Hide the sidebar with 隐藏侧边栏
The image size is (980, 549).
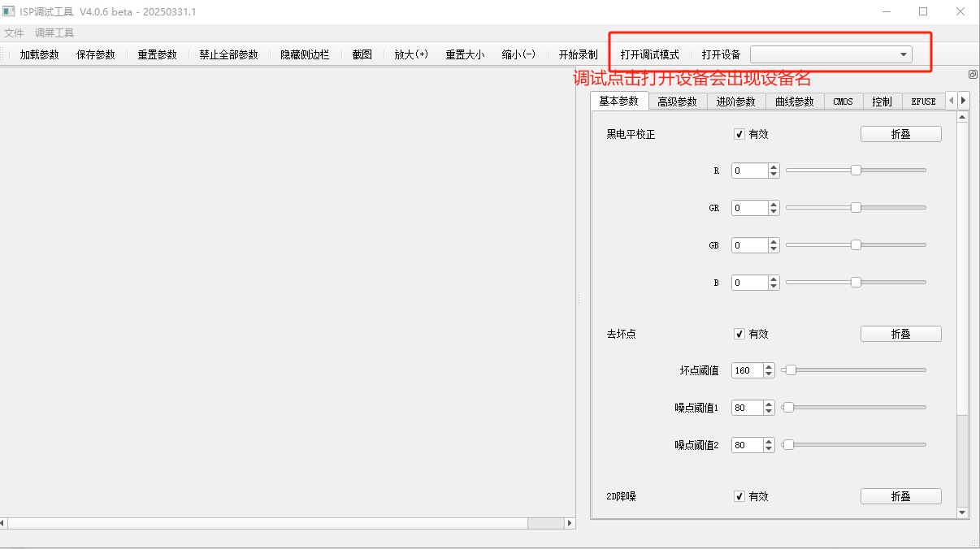click(x=306, y=54)
